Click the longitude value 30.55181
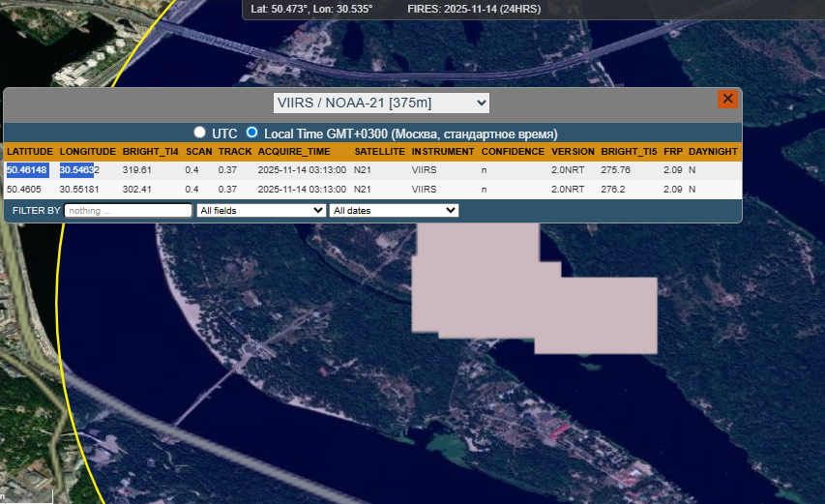This screenshot has width=825, height=504. coord(79,189)
